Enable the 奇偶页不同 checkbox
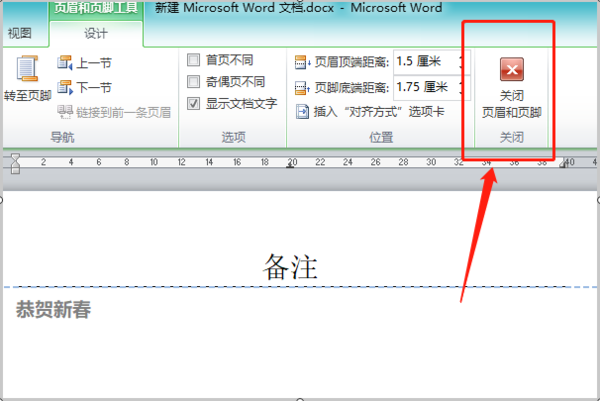The width and height of the screenshot is (600, 401). [x=193, y=82]
